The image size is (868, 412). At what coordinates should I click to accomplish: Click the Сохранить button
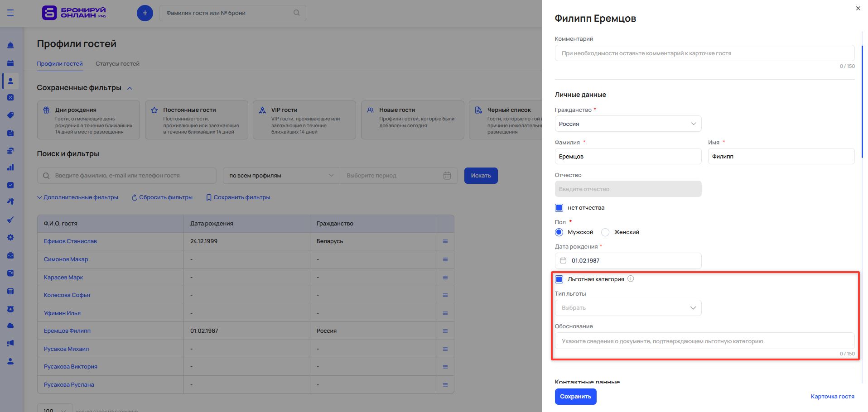575,397
